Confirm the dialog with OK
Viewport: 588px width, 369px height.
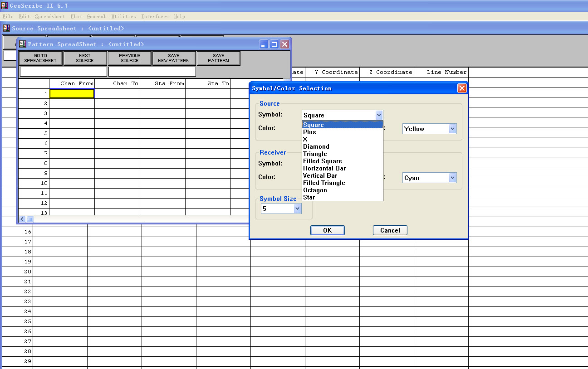pyautogui.click(x=327, y=230)
